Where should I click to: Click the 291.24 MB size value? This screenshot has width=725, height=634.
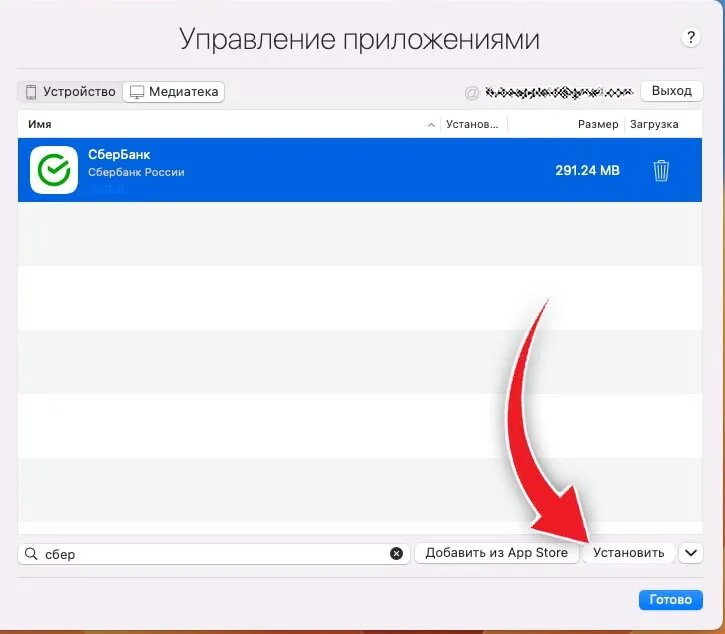point(587,170)
